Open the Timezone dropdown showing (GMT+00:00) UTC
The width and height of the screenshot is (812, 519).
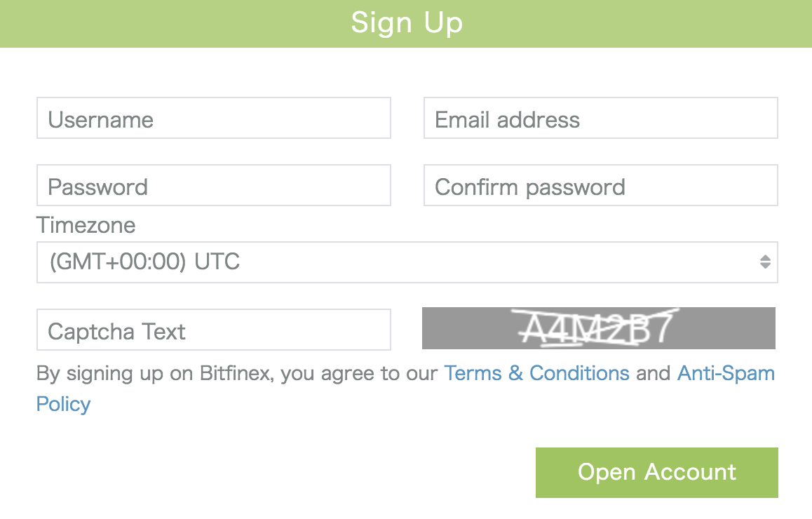[407, 262]
